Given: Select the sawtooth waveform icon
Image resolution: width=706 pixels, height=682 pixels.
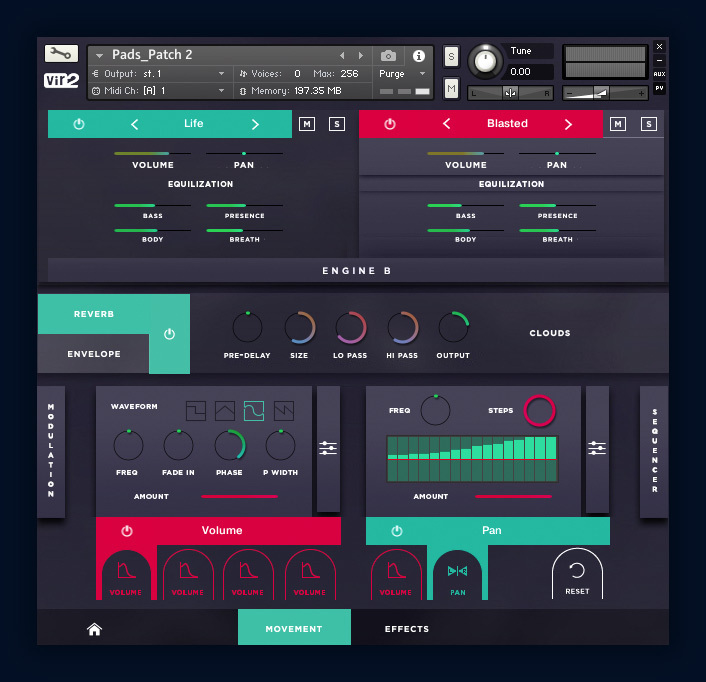Looking at the screenshot, I should [x=284, y=411].
